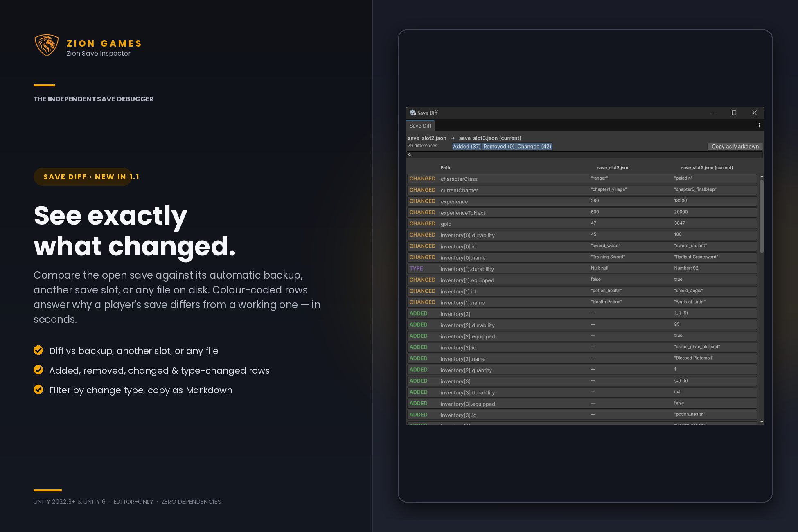
Task: Click the "paladin" value cell
Action: tap(683, 178)
